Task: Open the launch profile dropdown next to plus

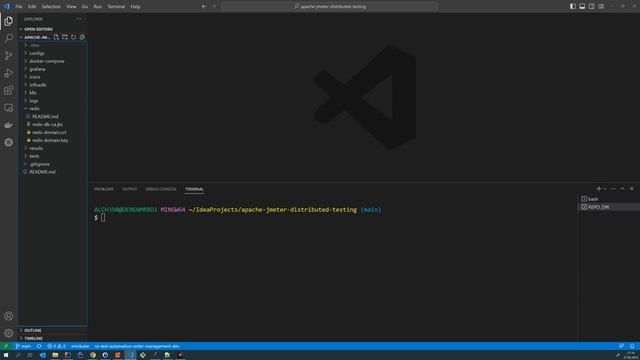Action: pos(604,189)
